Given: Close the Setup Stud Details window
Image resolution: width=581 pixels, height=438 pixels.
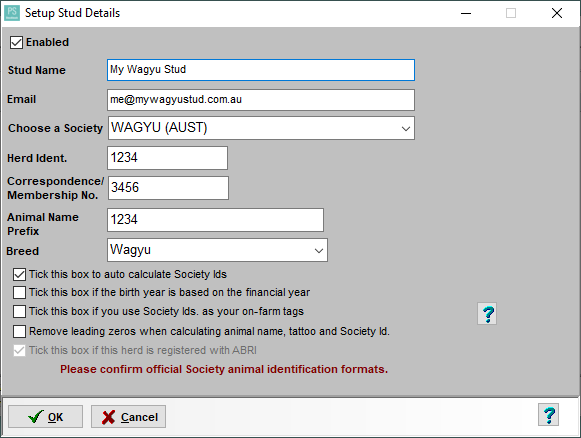Looking at the screenshot, I should pyautogui.click(x=557, y=13).
